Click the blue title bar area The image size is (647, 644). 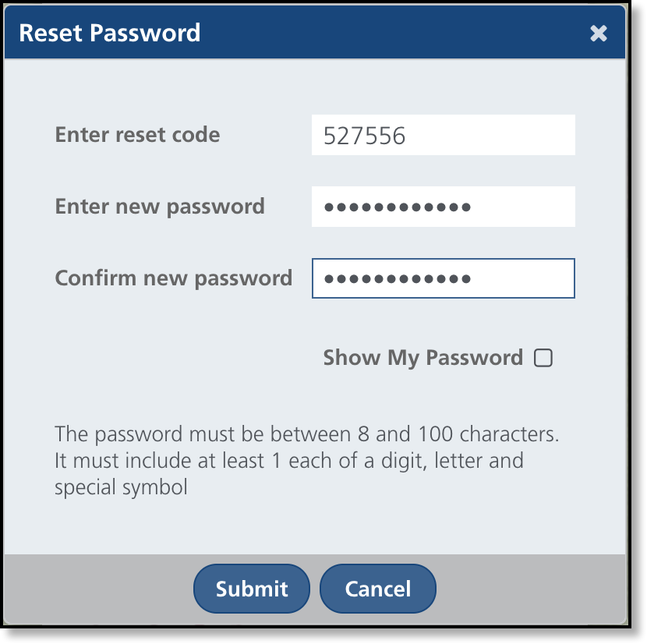(390, 33)
